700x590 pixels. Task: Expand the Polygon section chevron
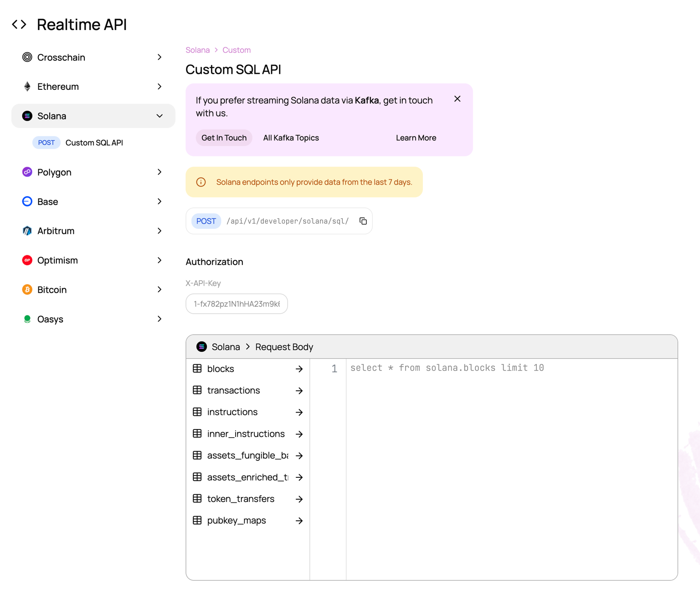(160, 172)
